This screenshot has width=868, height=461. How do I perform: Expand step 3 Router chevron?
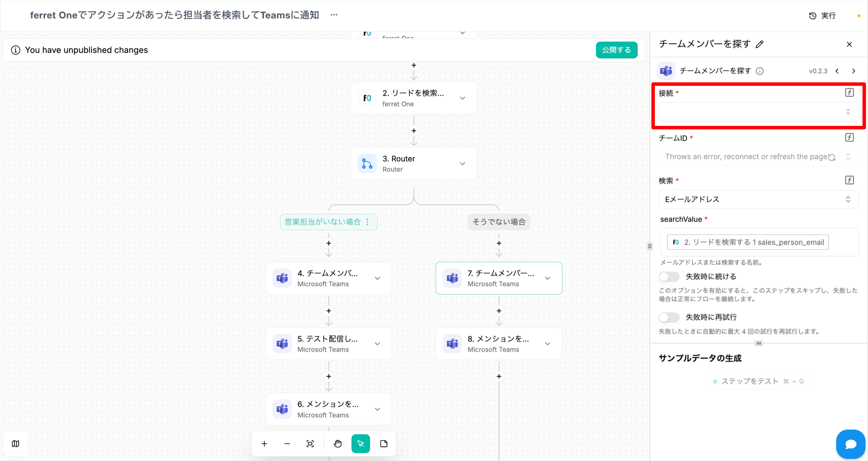[462, 164]
